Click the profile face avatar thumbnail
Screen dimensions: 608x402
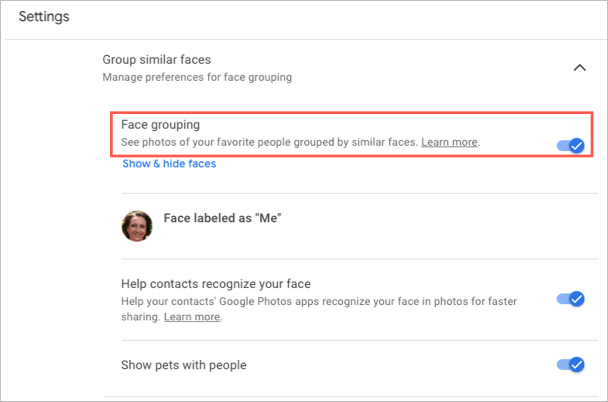point(137,226)
